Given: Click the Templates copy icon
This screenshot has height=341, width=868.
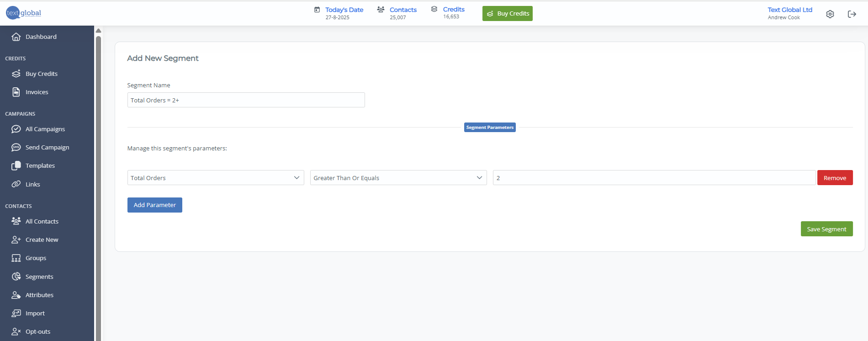Looking at the screenshot, I should (16, 165).
